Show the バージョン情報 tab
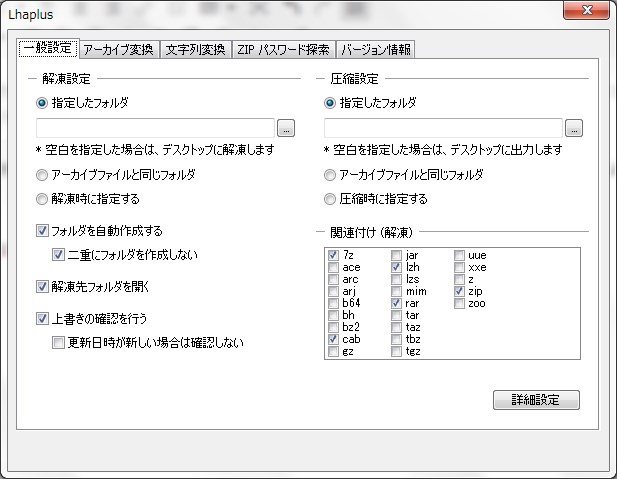This screenshot has width=617, height=479. coord(375,50)
